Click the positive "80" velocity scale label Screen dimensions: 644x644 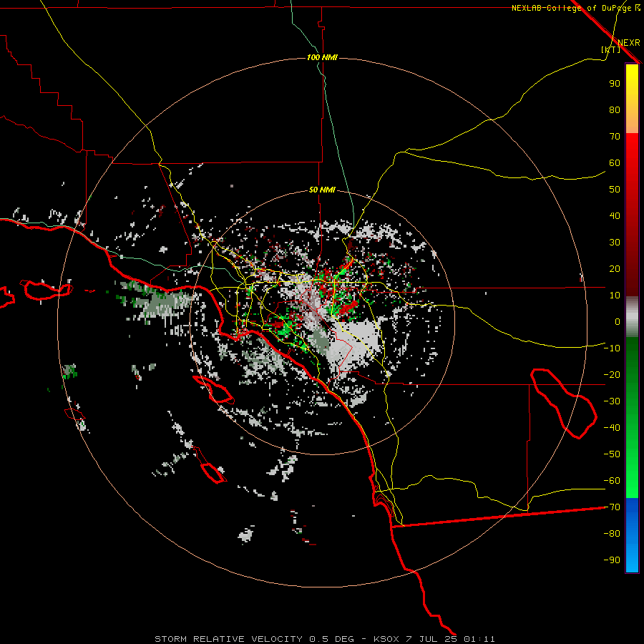(615, 109)
